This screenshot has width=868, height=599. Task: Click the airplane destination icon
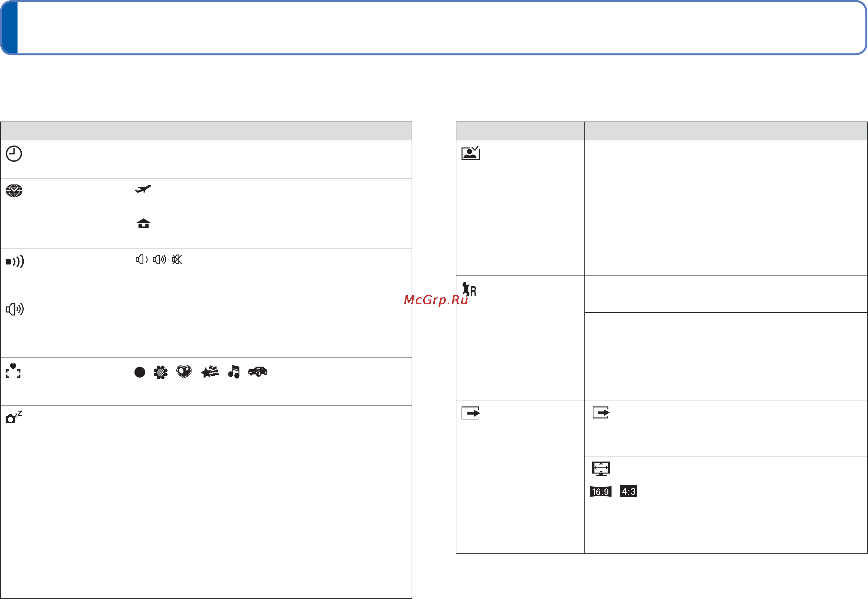point(143,189)
